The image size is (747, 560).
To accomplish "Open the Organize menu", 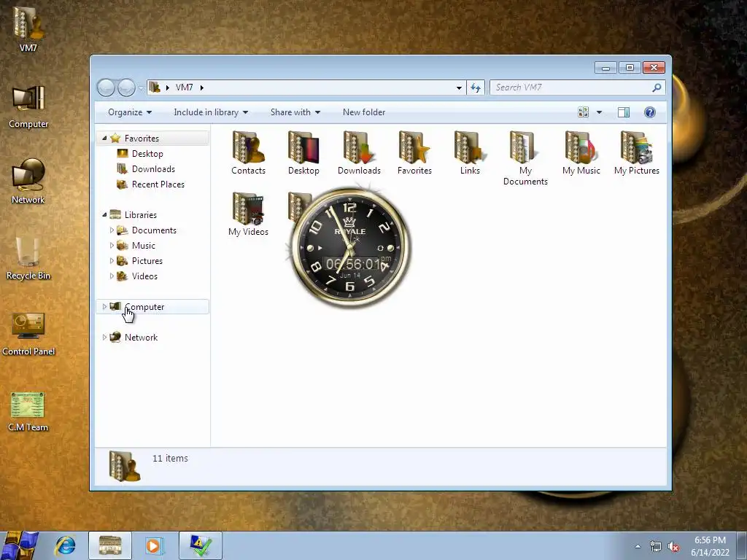I will click(x=130, y=112).
